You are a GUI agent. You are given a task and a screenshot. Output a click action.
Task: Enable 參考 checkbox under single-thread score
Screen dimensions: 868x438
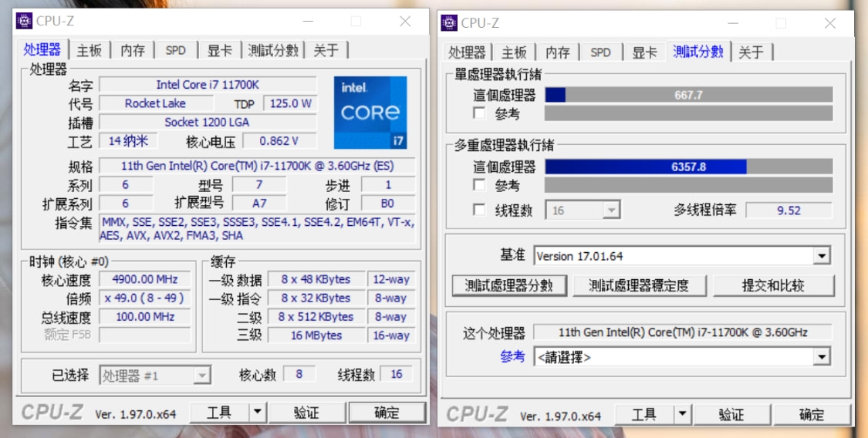coord(479,113)
